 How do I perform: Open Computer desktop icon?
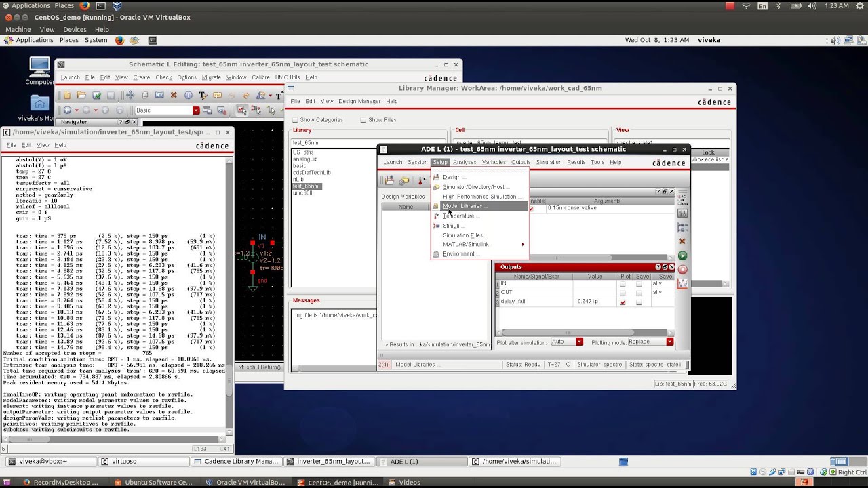(x=39, y=71)
